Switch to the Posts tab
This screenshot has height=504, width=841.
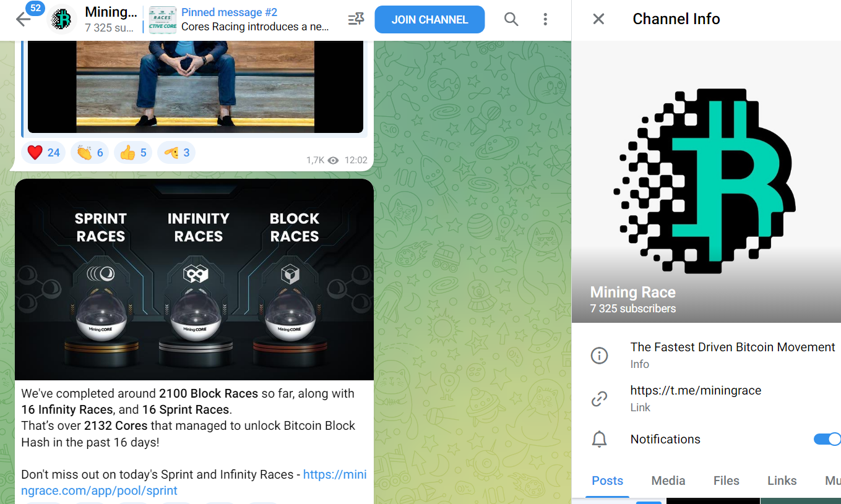(608, 481)
